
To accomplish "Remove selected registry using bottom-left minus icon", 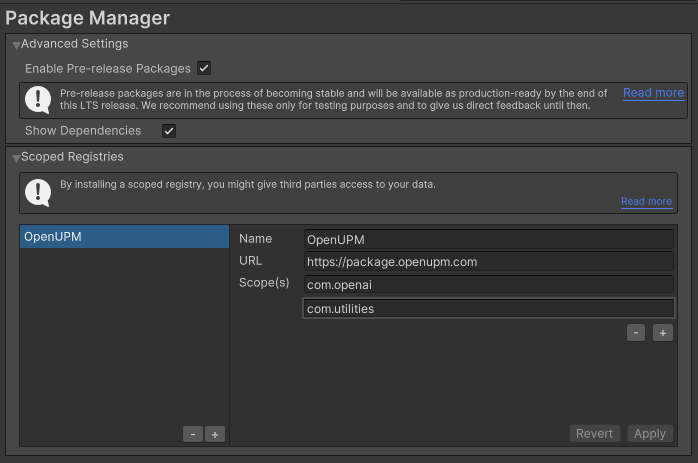I will point(193,434).
